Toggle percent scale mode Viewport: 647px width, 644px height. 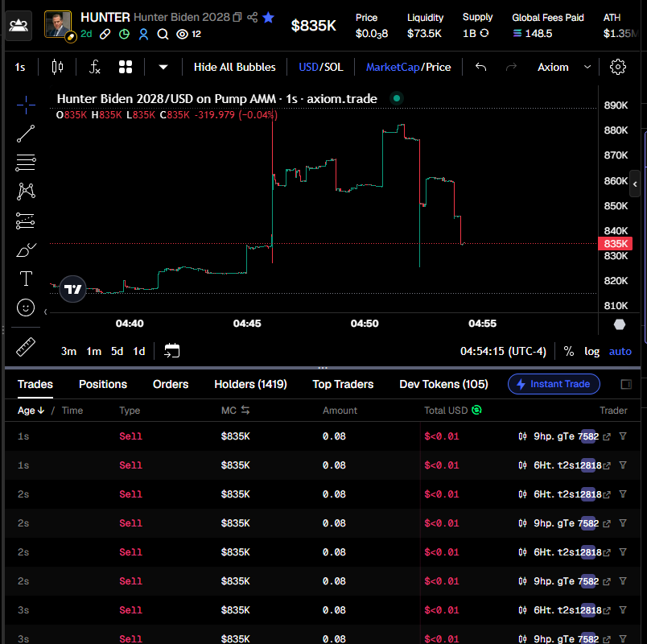(x=569, y=351)
